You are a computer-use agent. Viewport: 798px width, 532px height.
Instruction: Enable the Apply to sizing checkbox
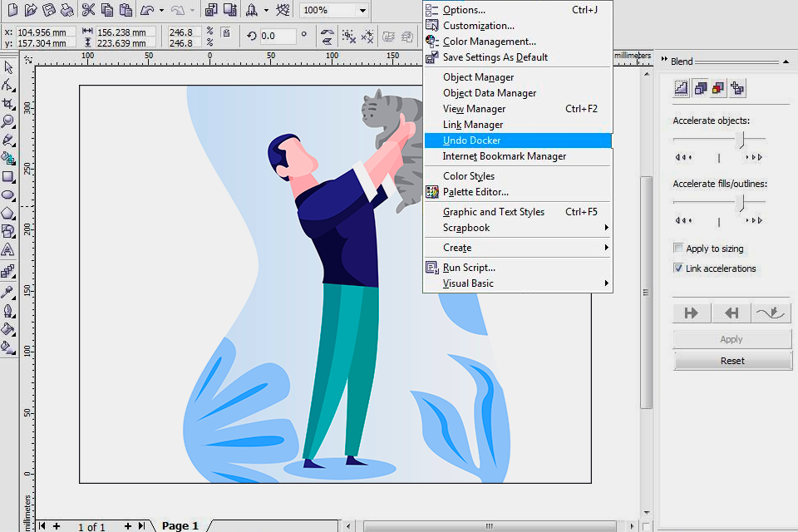(x=678, y=249)
